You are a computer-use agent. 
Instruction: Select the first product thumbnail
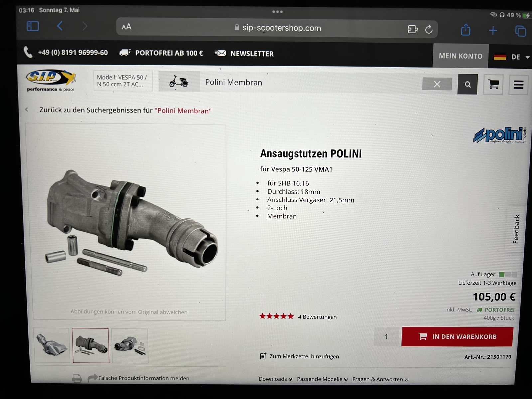click(x=52, y=345)
